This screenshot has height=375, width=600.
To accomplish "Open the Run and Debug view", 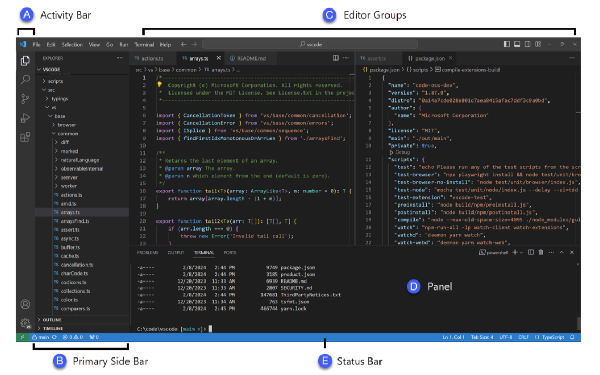I will point(25,118).
